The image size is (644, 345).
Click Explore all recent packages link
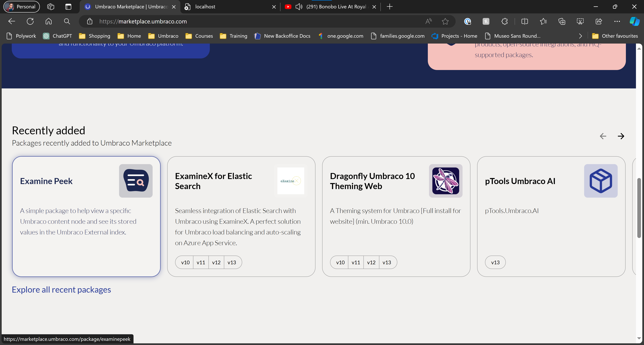(61, 290)
